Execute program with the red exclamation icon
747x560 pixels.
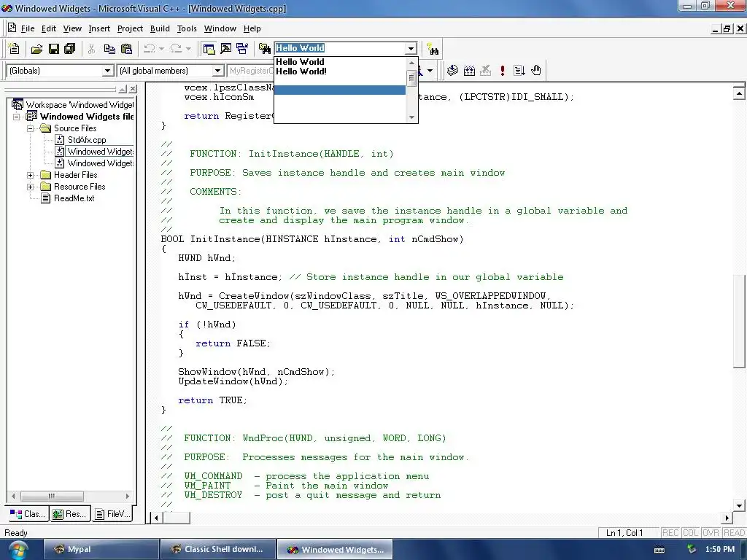(x=502, y=71)
